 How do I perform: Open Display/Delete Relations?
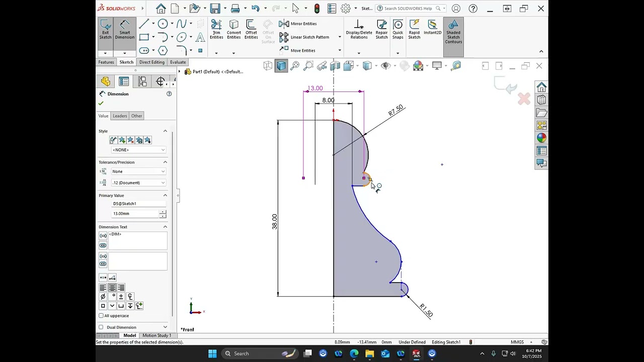359,30
